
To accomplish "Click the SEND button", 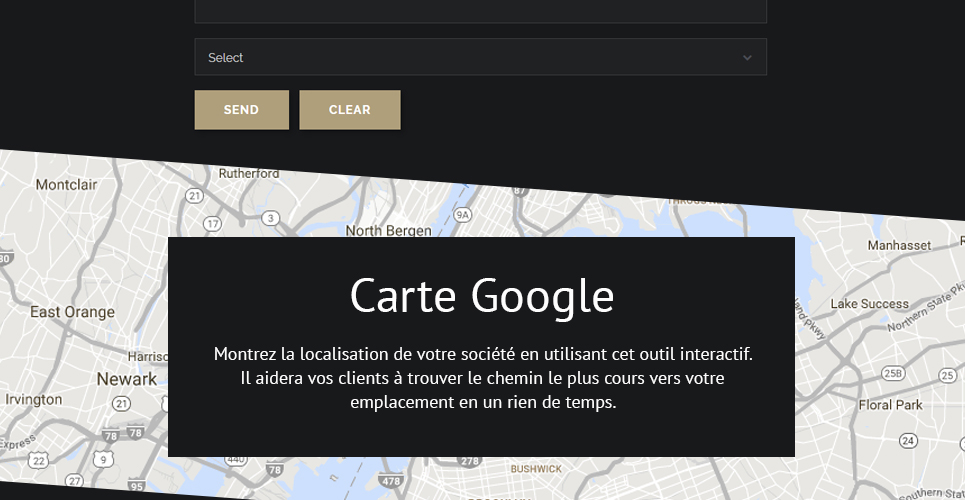I will [x=241, y=110].
